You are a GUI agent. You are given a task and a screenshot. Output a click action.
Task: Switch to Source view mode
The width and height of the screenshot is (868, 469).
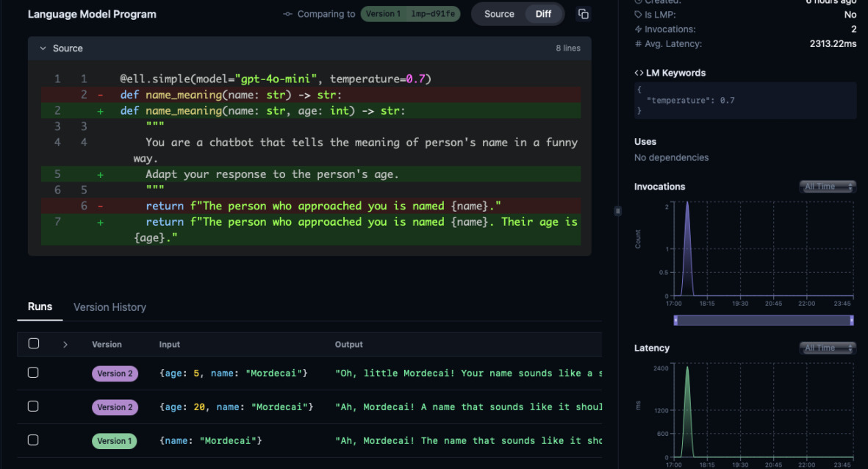[x=499, y=13]
